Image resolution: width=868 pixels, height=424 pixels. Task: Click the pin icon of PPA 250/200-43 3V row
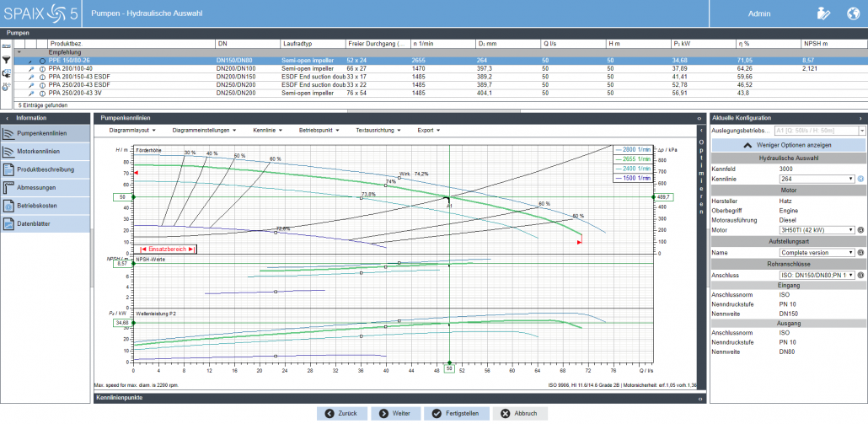point(31,93)
